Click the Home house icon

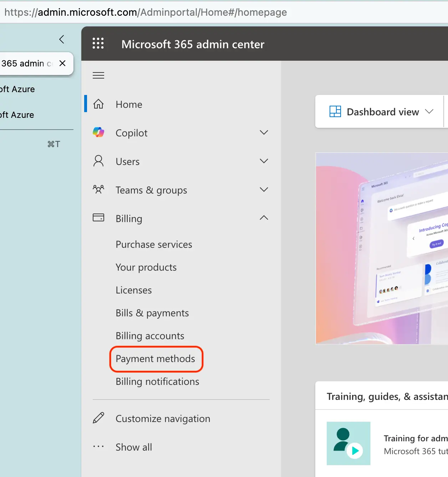(98, 104)
